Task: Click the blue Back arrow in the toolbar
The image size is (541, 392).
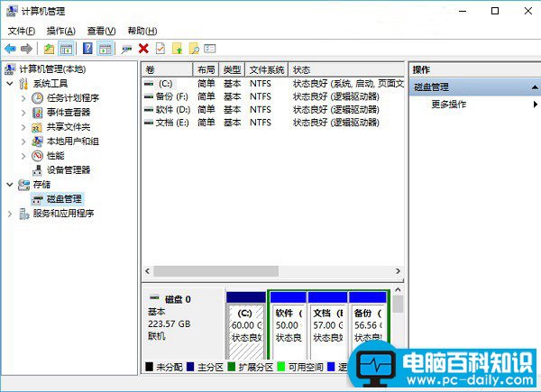Action: coord(10,49)
